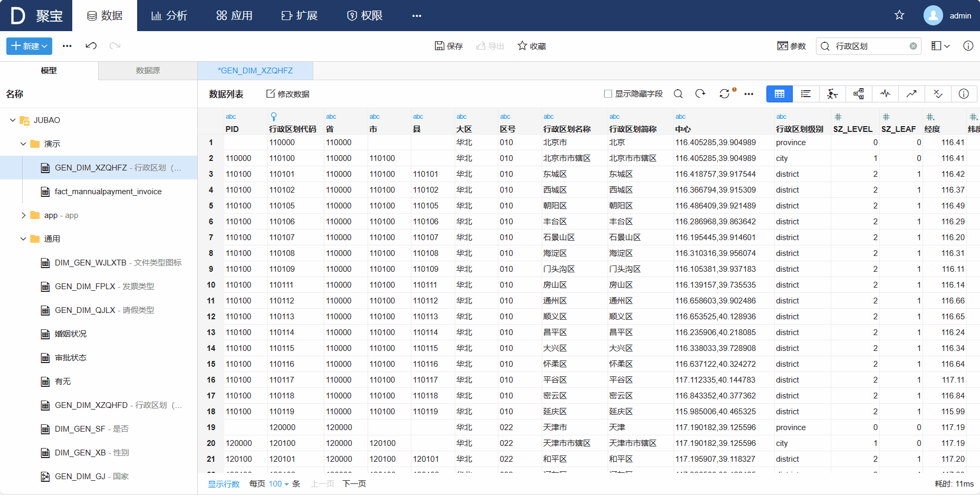980x495 pixels.
Task: Open the relationship graph view
Action: (832, 94)
